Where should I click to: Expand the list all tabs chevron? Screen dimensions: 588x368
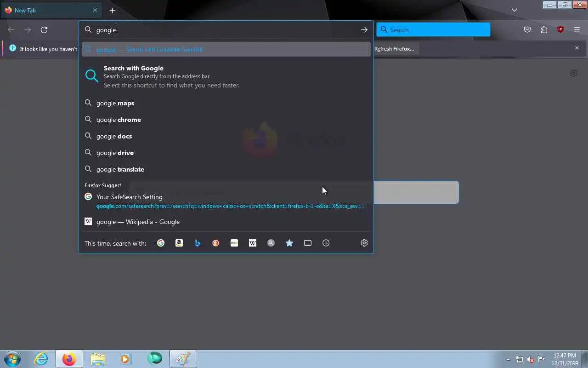[514, 10]
